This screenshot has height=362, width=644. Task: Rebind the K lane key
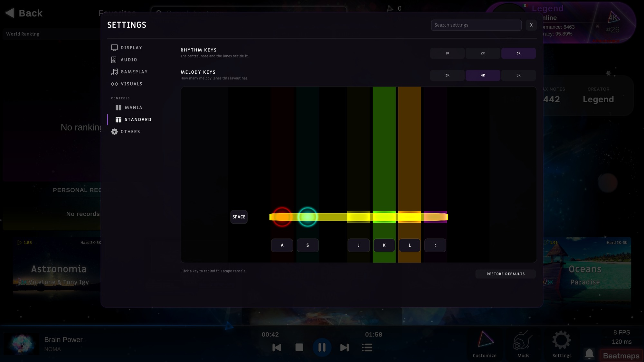[x=384, y=245]
